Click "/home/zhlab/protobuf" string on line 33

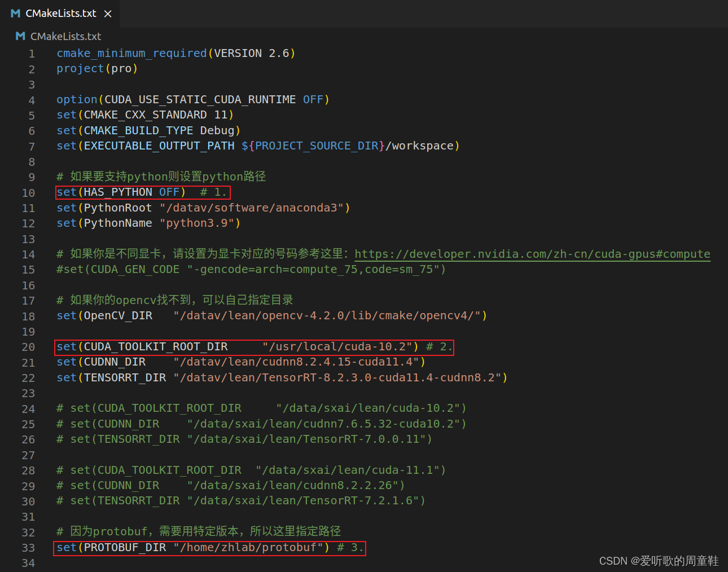click(248, 547)
